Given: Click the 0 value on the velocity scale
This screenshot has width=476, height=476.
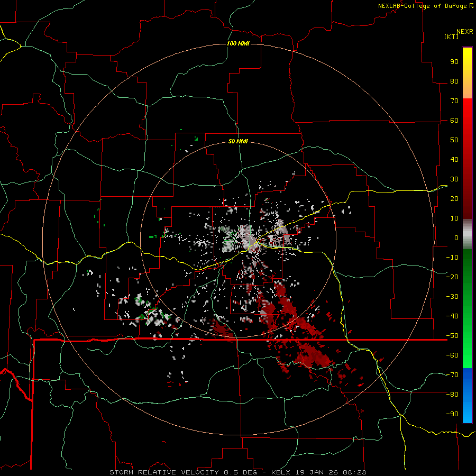Looking at the screenshot, I should tap(456, 237).
